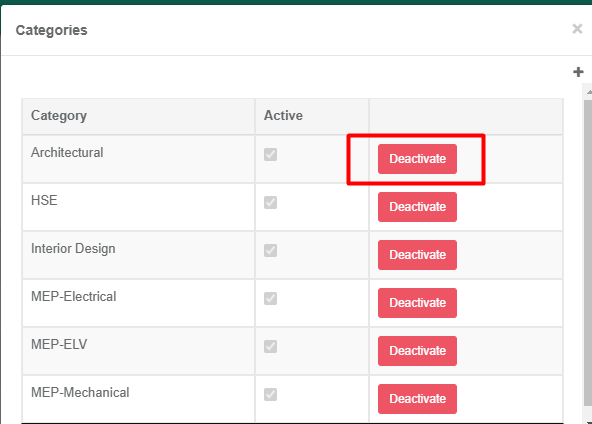
Task: Select the Architectural row name
Action: pyautogui.click(x=67, y=153)
